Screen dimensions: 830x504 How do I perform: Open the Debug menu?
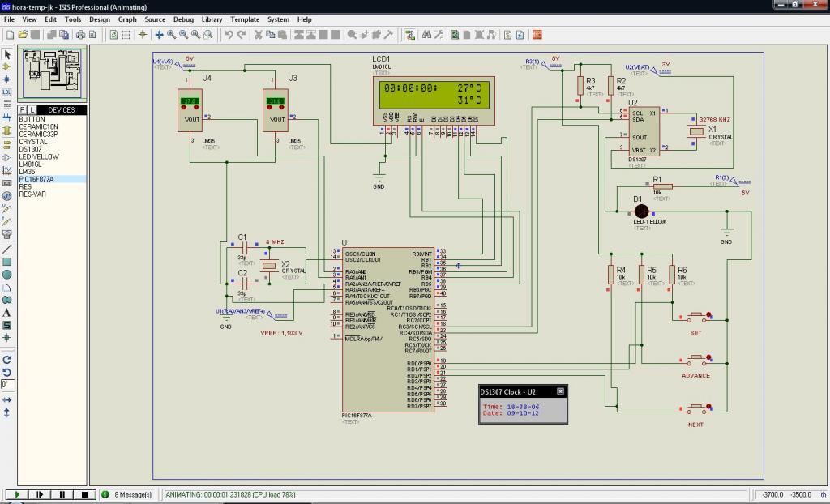(183, 19)
